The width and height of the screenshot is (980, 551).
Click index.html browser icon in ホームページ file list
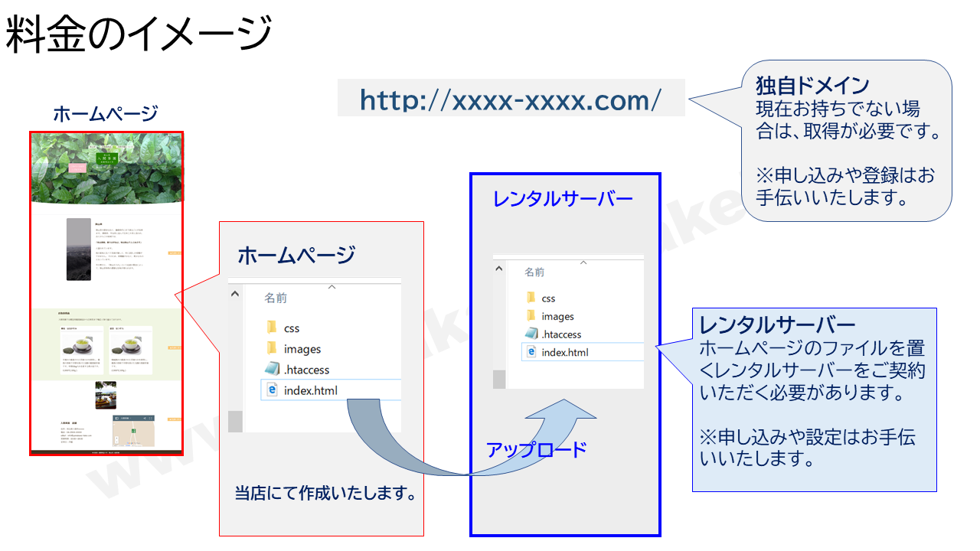tap(271, 390)
